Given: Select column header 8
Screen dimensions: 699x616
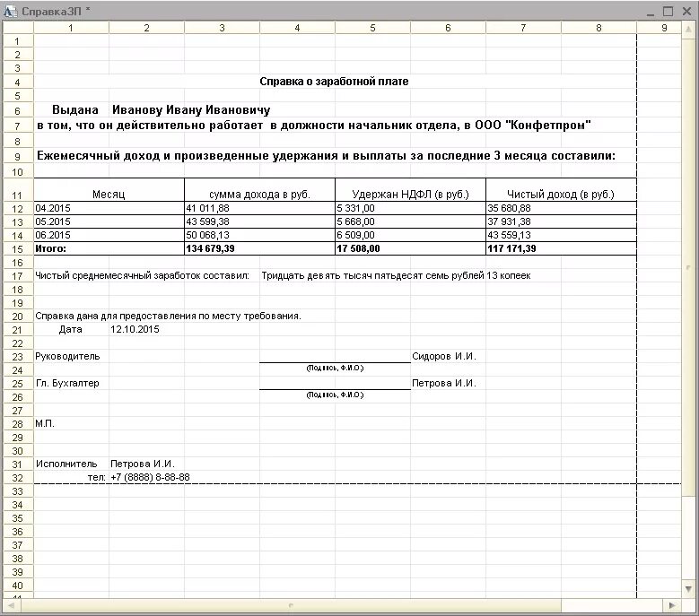Looking at the screenshot, I should [x=599, y=28].
